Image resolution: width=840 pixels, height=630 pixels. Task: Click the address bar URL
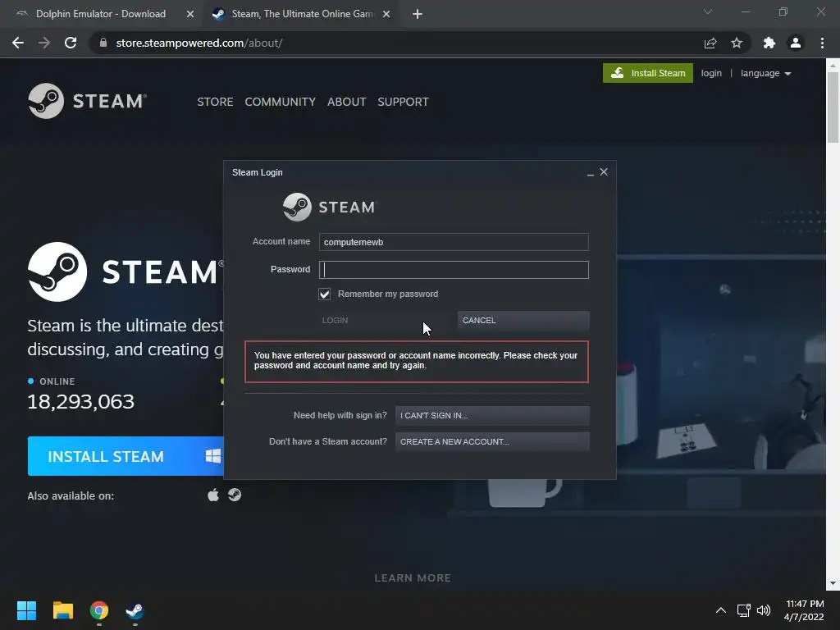(x=199, y=43)
